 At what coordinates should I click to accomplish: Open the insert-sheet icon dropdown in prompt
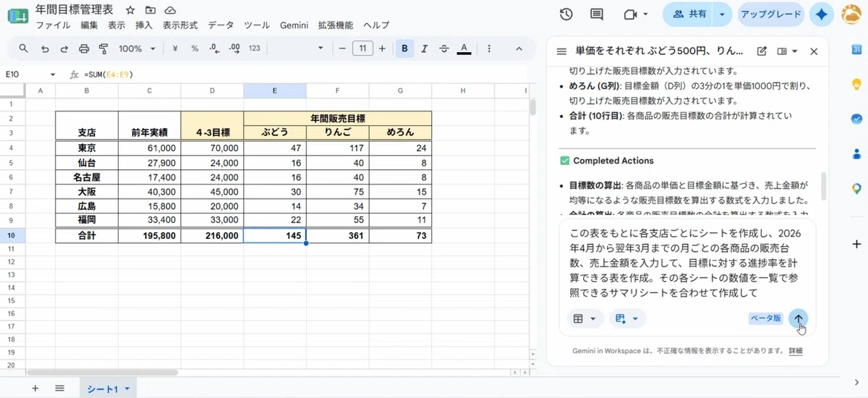[627, 318]
